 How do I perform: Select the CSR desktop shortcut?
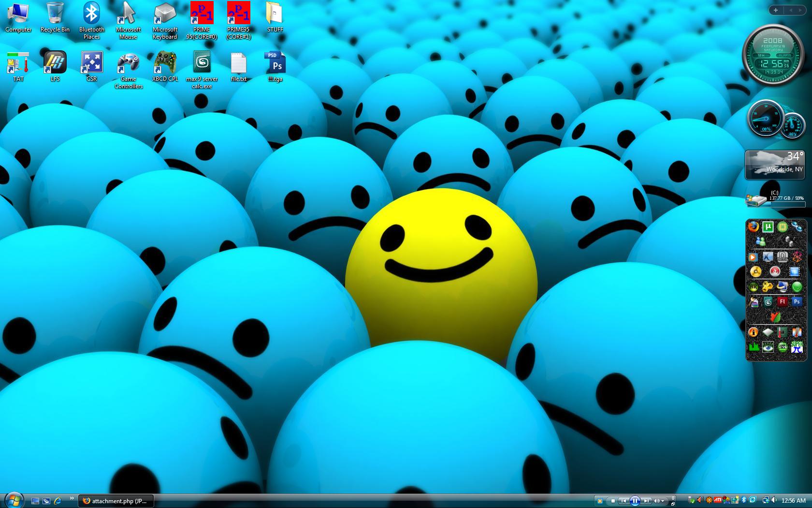click(x=91, y=67)
